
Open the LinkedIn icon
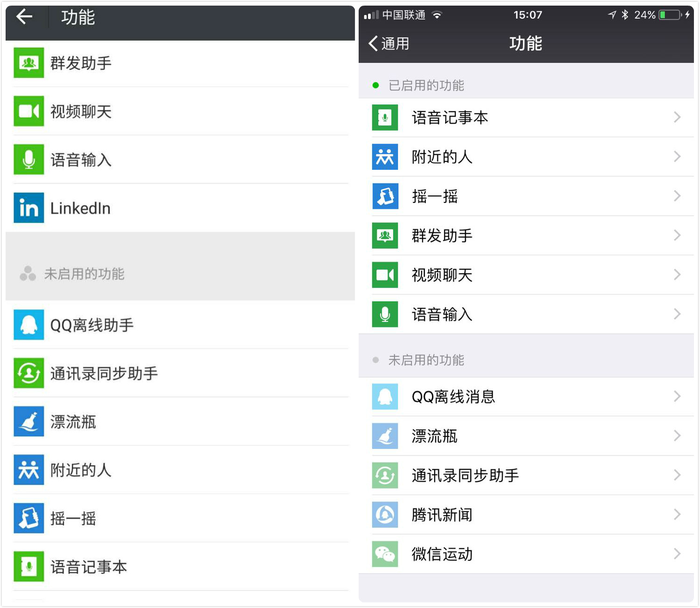point(28,208)
